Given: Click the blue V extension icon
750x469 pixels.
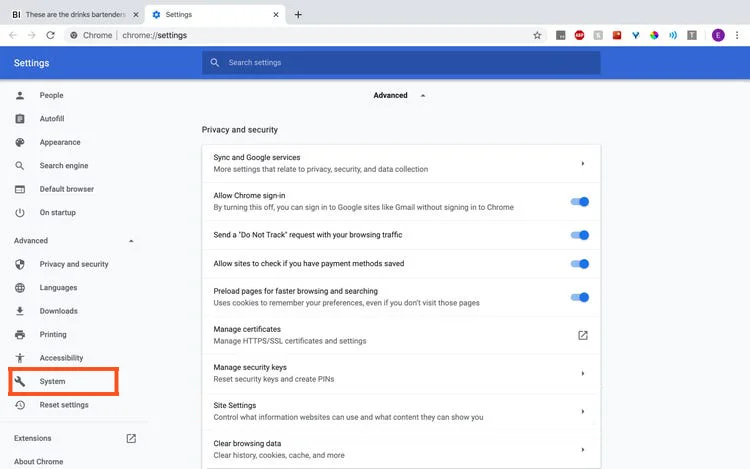Looking at the screenshot, I should (635, 35).
